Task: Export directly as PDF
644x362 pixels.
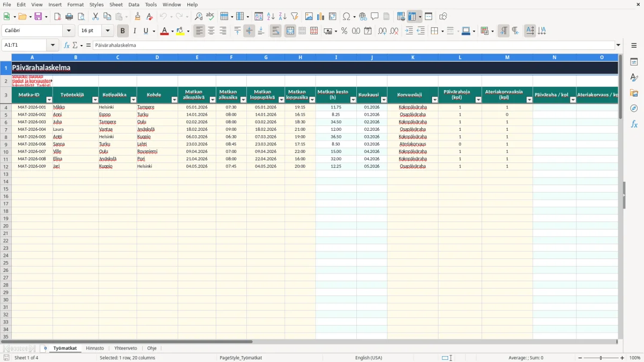Action: tap(57, 16)
